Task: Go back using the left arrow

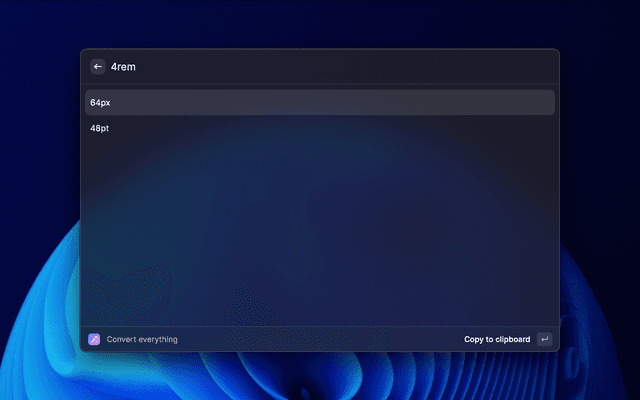Action: click(x=98, y=67)
